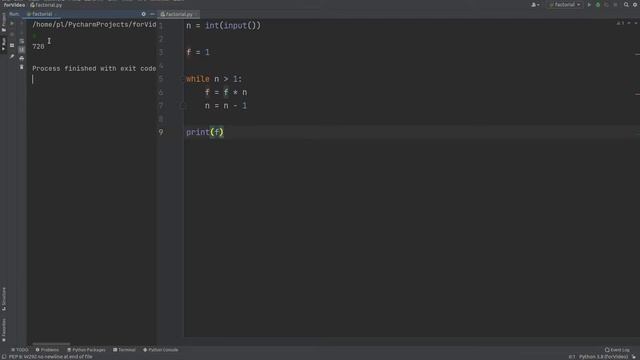Debug factorial with the bug icon

(x=598, y=5)
